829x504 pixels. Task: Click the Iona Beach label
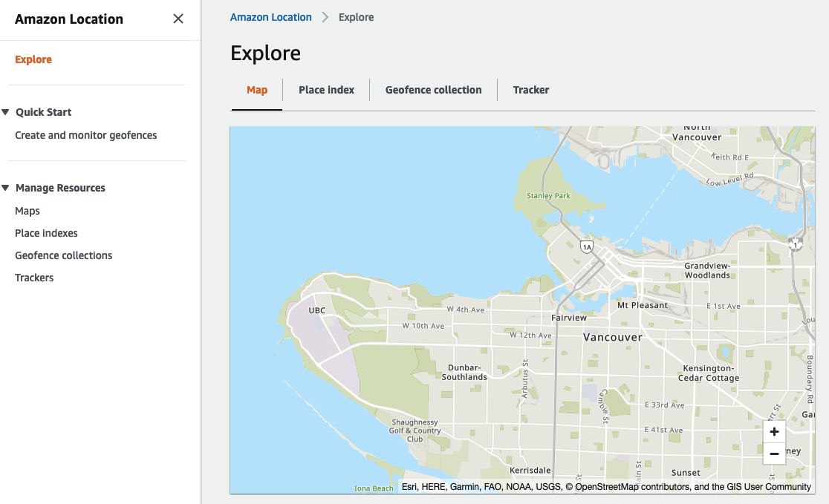pyautogui.click(x=374, y=488)
